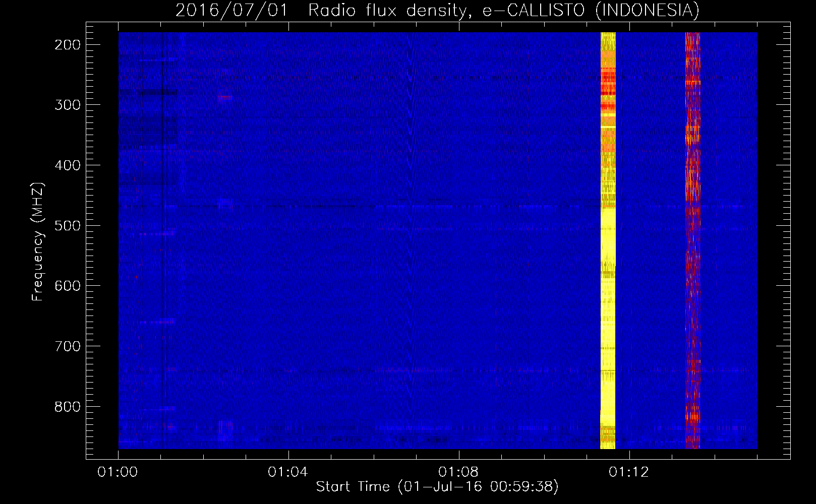The width and height of the screenshot is (816, 504).
Task: Click the 700 frequency tick label
Action: point(68,346)
